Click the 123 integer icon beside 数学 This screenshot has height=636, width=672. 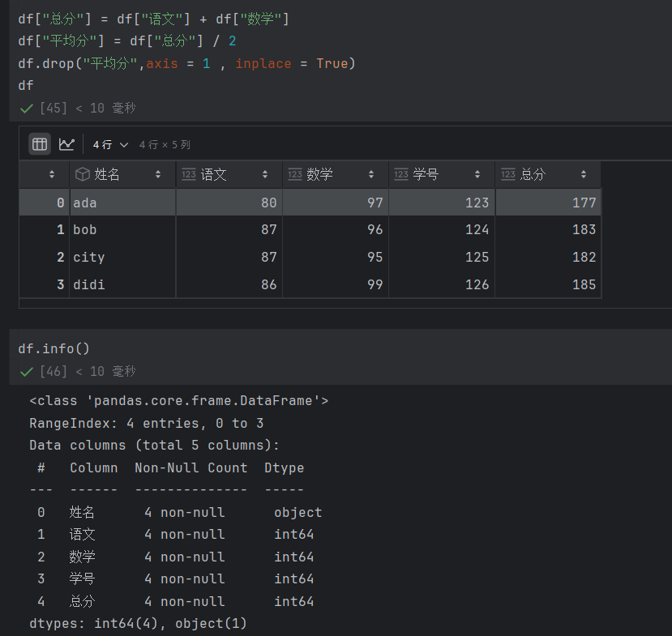click(295, 173)
